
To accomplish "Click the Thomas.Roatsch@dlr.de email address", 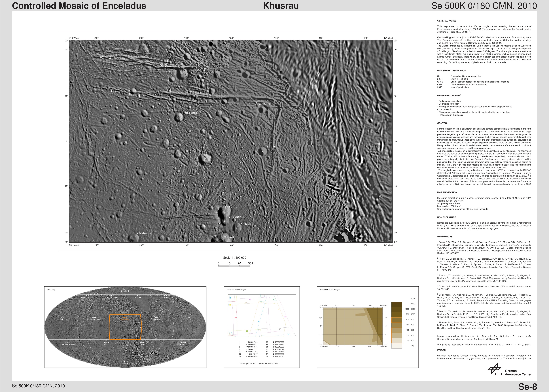I will pos(517,358).
